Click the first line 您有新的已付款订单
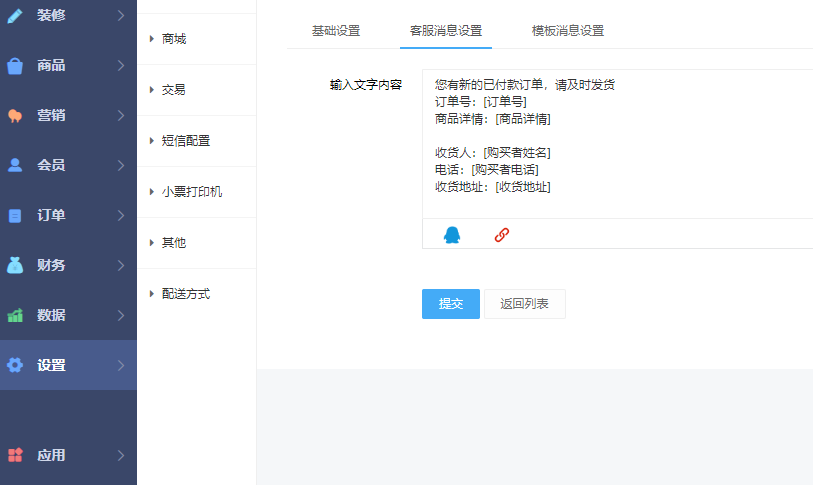Image resolution: width=813 pixels, height=485 pixels. (x=525, y=85)
